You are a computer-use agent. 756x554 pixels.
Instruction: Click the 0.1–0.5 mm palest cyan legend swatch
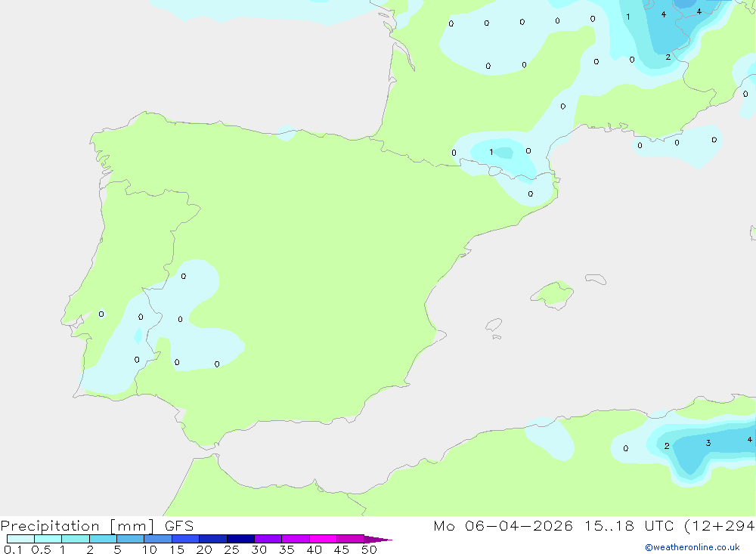tap(20, 539)
